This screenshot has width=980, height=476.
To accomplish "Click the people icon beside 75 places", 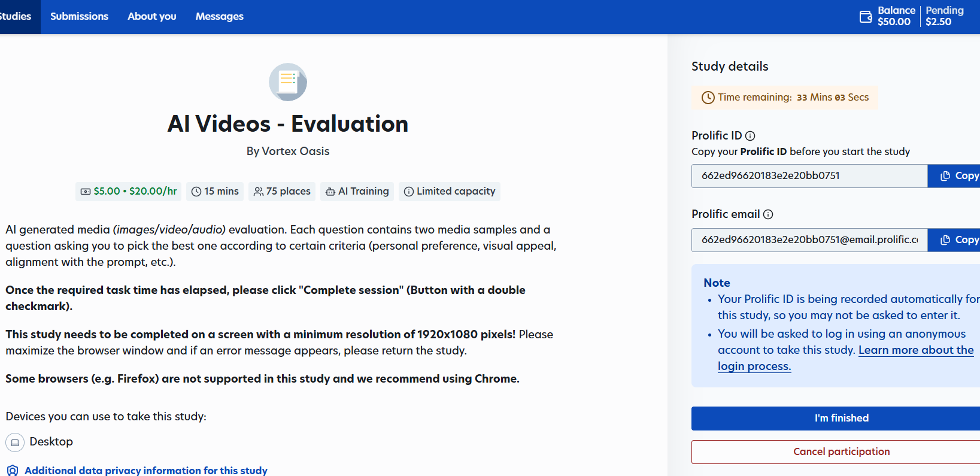I will pos(259,192).
